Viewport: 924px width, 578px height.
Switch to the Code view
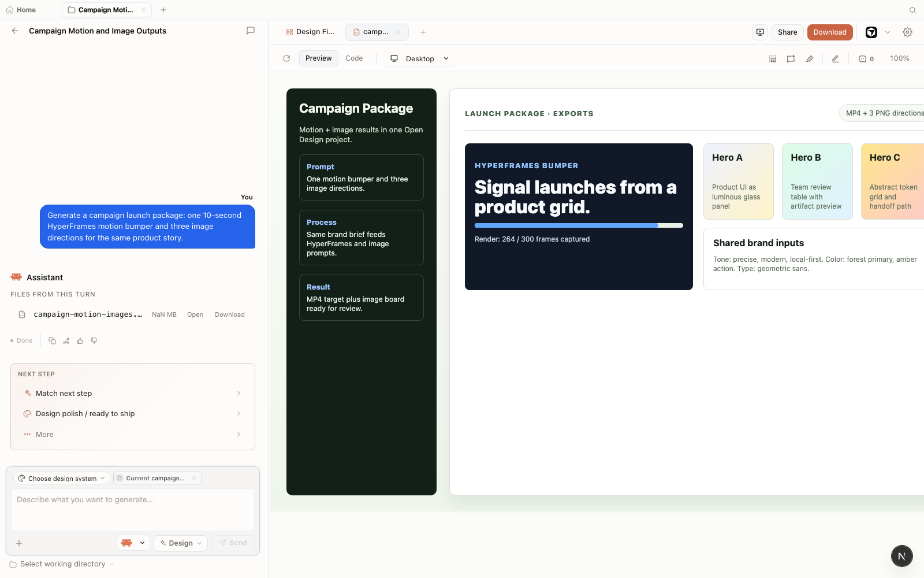click(354, 58)
